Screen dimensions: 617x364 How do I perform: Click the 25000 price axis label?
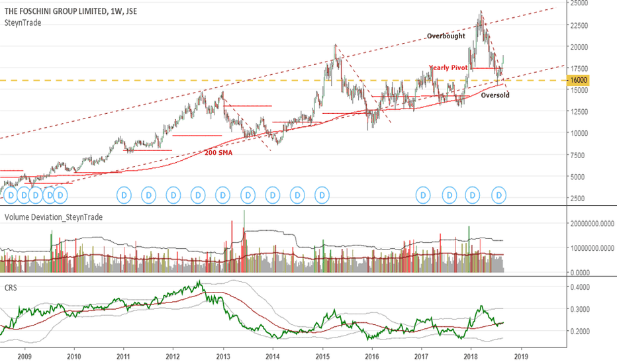tap(579, 3)
